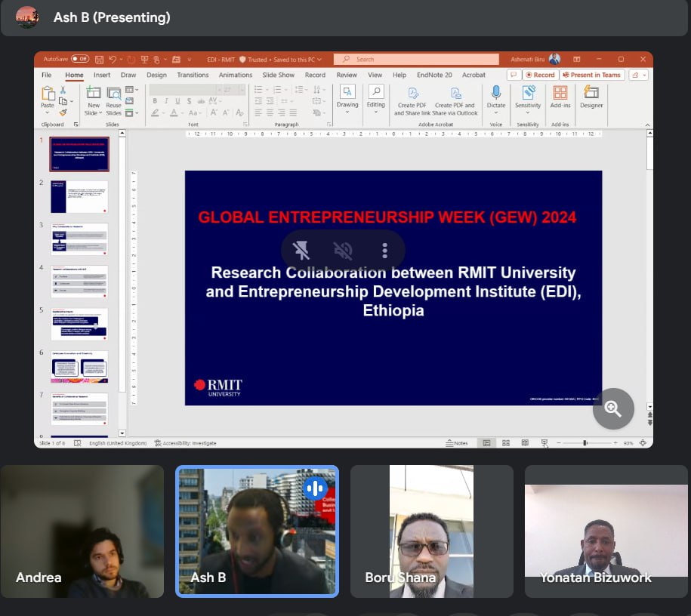691x616 pixels.
Task: Switch to the Insert tab
Action: (102, 75)
